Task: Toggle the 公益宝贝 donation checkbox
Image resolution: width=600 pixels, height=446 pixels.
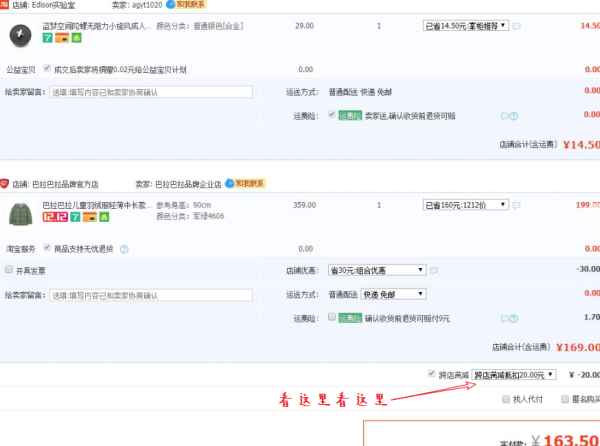Action: (x=47, y=68)
